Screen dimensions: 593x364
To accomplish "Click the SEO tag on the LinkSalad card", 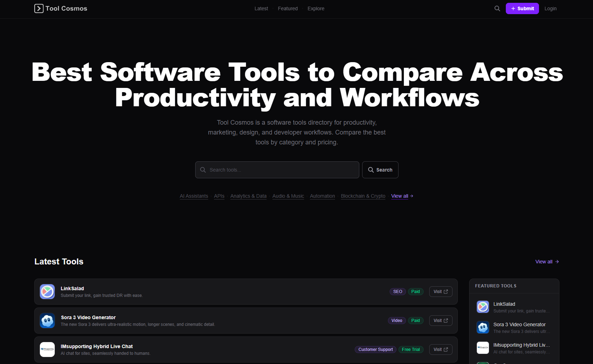I will coord(397,292).
